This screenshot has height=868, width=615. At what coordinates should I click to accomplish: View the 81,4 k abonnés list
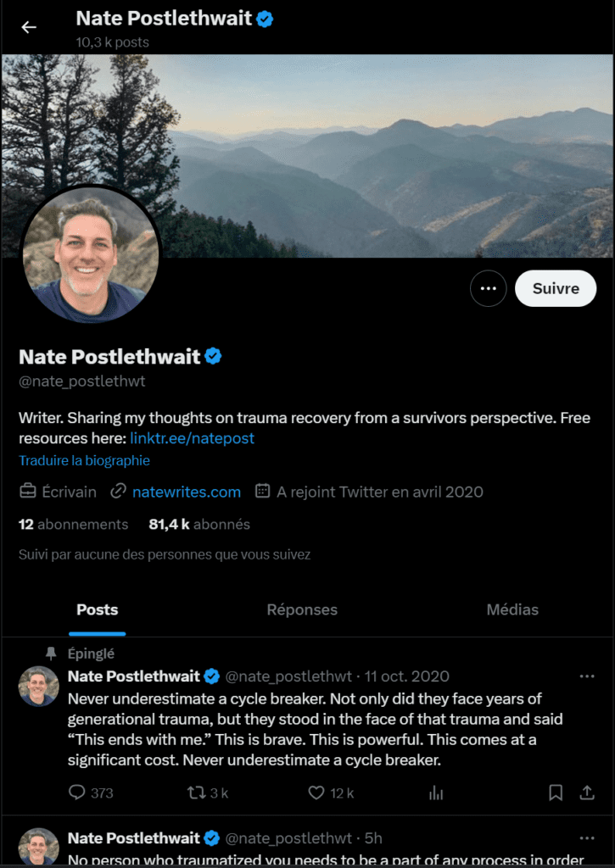point(199,524)
